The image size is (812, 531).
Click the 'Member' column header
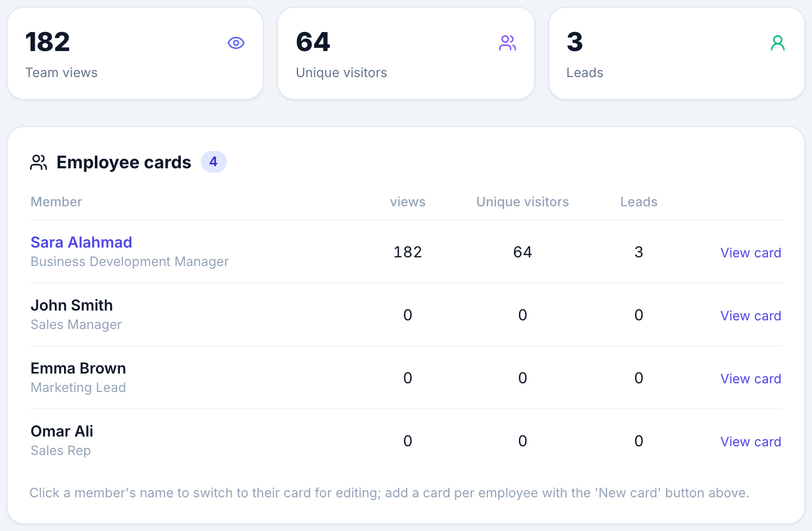click(56, 202)
